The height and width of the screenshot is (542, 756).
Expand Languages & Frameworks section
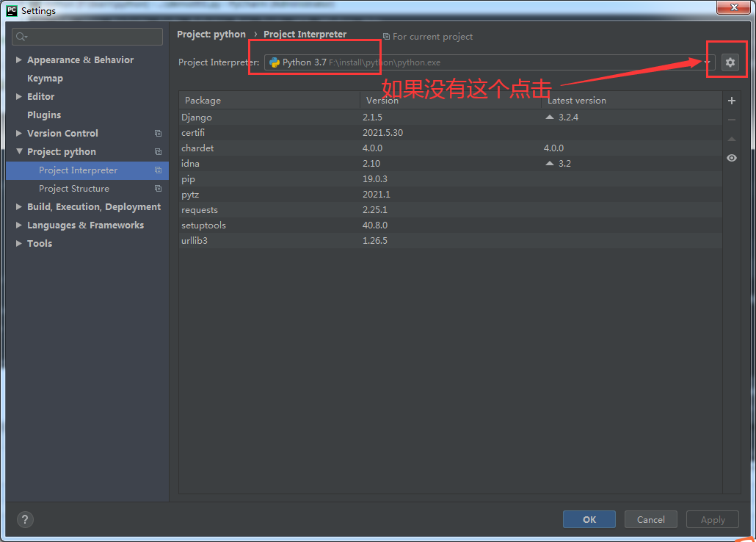click(19, 225)
